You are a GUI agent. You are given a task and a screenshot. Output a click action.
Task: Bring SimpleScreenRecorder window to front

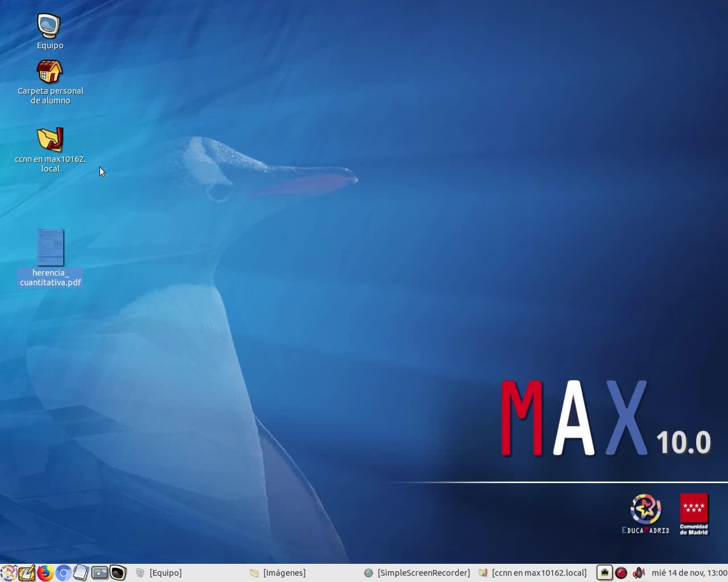(417, 573)
